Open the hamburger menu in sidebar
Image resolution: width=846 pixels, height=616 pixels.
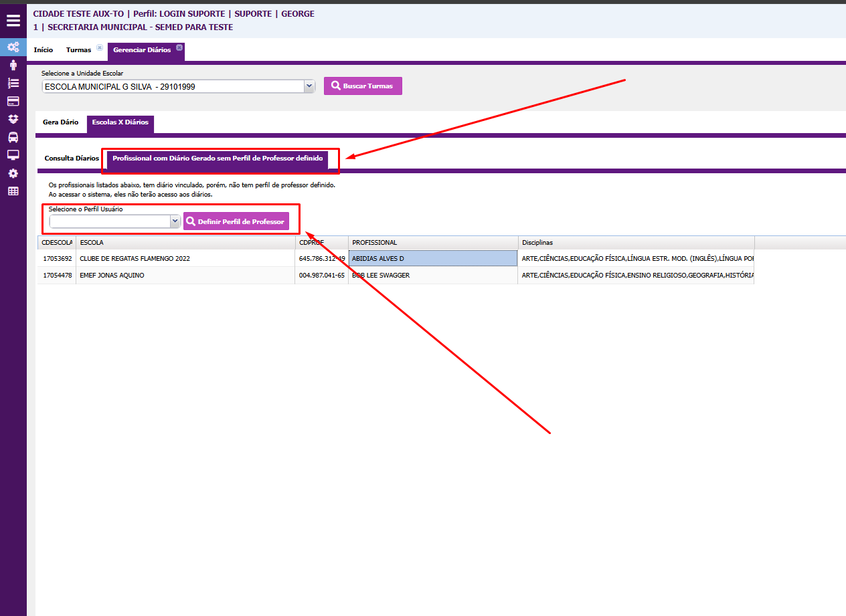(13, 20)
